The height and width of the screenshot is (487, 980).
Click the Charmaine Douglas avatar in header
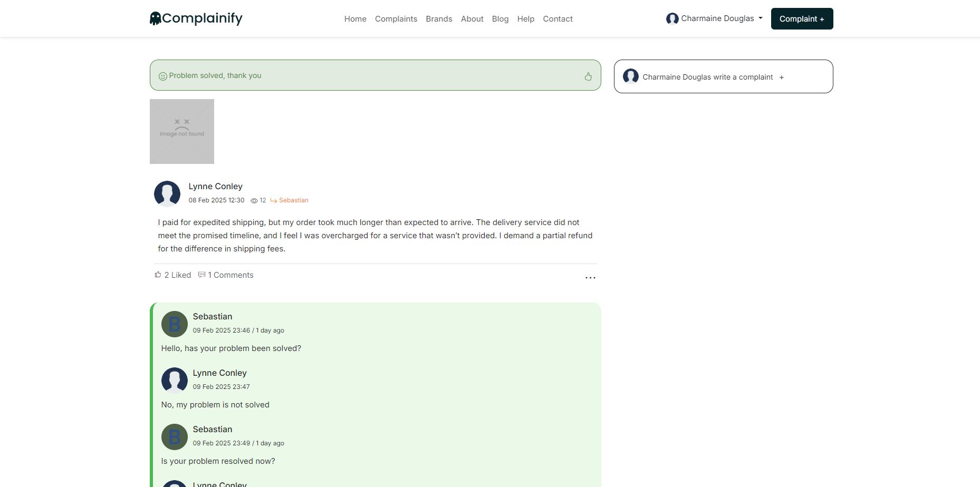pyautogui.click(x=672, y=19)
